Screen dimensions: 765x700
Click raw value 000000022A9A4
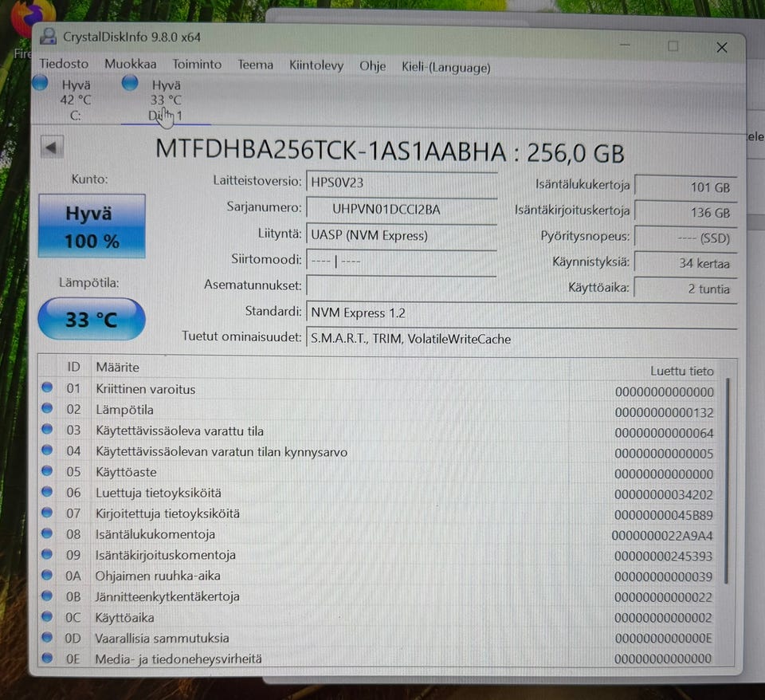click(662, 536)
